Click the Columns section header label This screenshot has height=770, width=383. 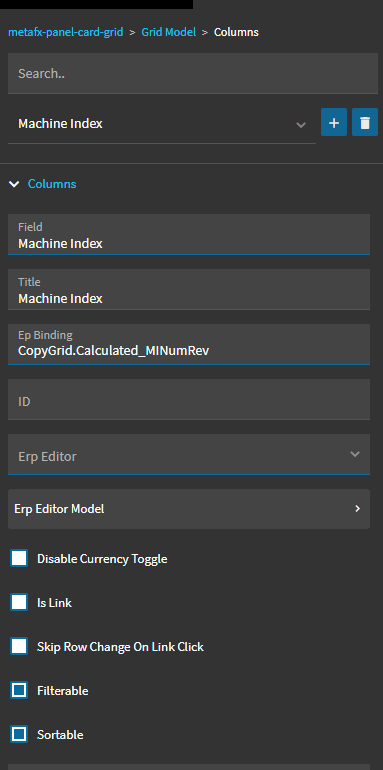52,184
